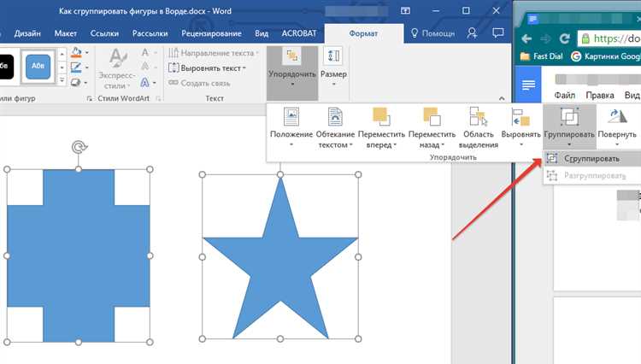The image size is (641, 364).
Task: Click the disabled Разгруппировать entry
Action: point(592,176)
